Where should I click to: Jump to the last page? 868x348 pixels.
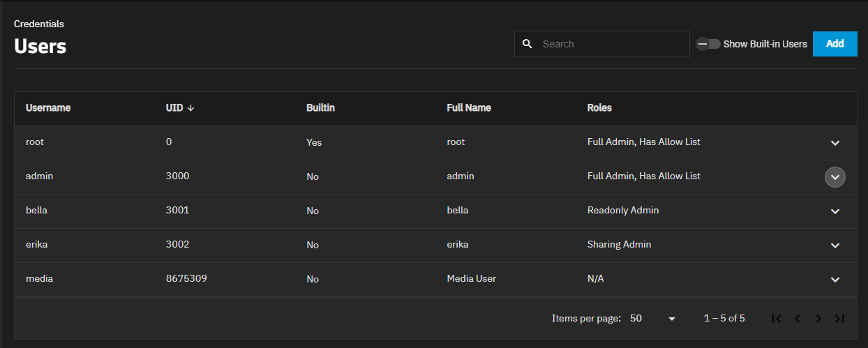click(839, 319)
